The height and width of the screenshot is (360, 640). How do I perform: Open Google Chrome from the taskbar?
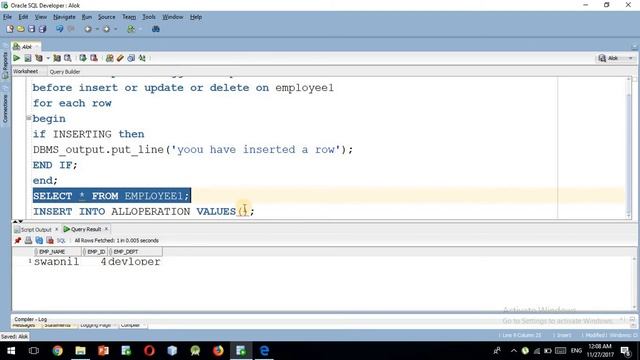coord(58,351)
